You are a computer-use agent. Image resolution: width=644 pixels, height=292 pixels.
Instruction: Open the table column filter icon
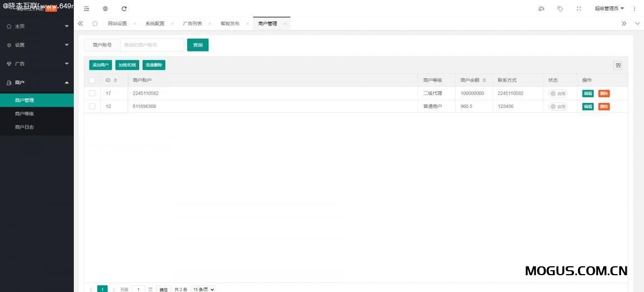[x=618, y=65]
